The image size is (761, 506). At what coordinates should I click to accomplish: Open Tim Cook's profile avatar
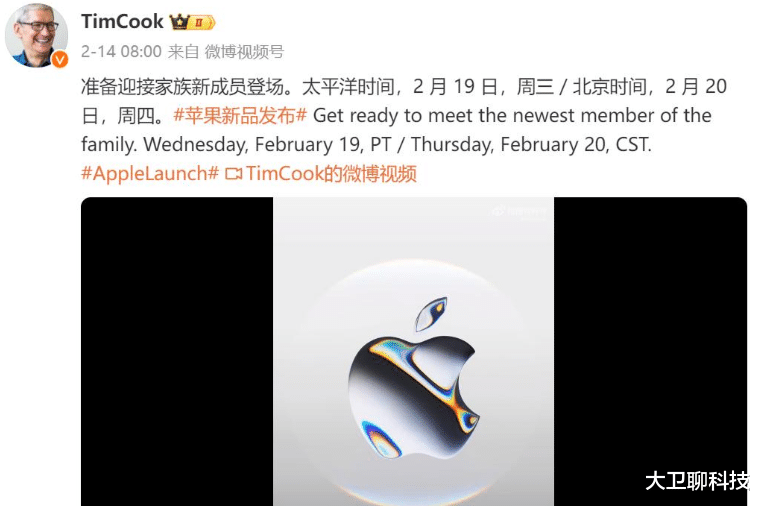[36, 36]
